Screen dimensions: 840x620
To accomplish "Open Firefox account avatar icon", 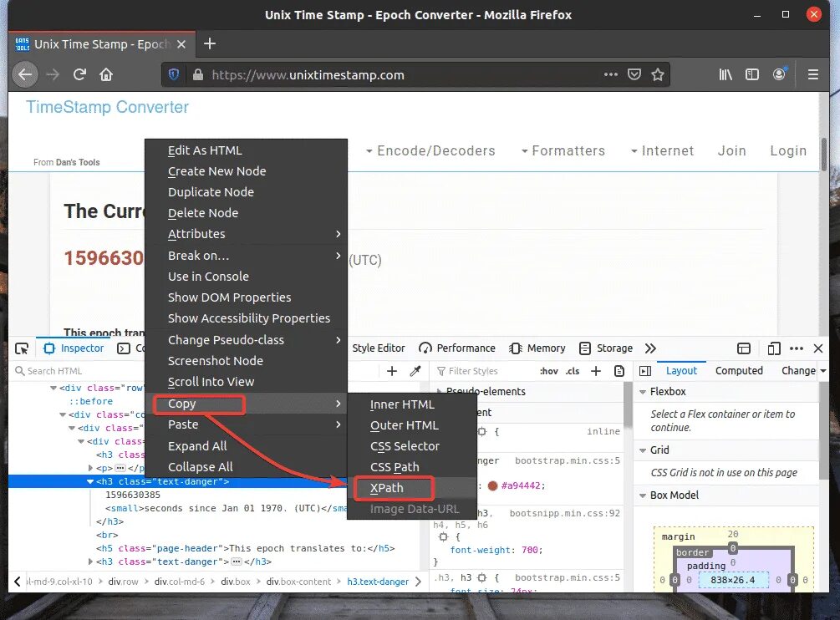I will (780, 74).
